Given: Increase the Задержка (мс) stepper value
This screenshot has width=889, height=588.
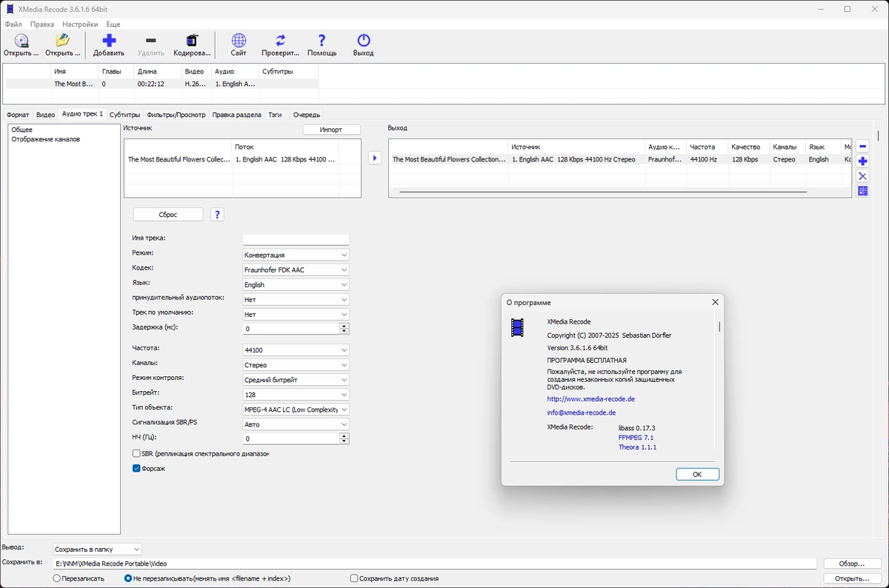Looking at the screenshot, I should point(344,326).
